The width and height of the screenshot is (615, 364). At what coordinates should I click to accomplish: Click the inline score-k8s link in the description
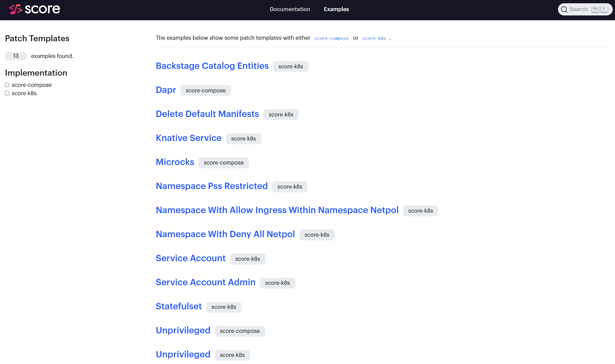[x=374, y=38]
